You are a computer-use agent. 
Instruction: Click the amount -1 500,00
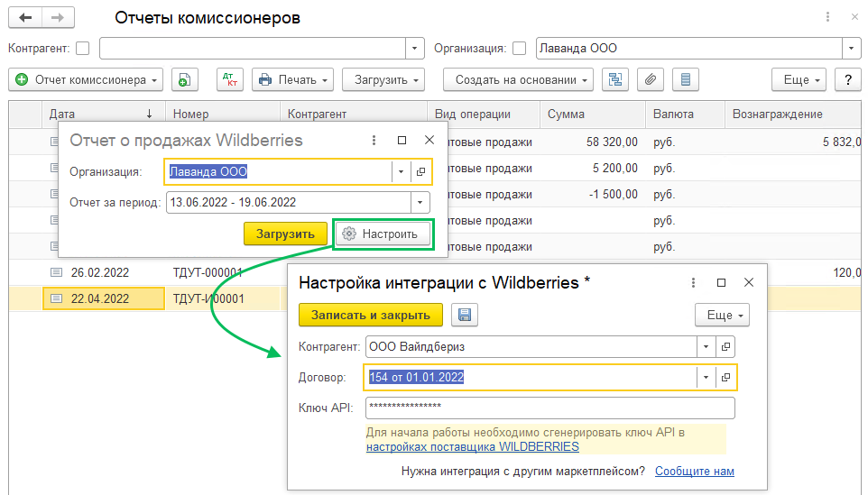613,195
